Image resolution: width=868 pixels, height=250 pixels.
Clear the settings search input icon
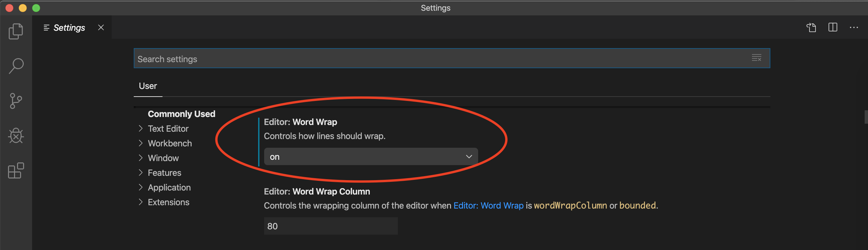(x=756, y=58)
